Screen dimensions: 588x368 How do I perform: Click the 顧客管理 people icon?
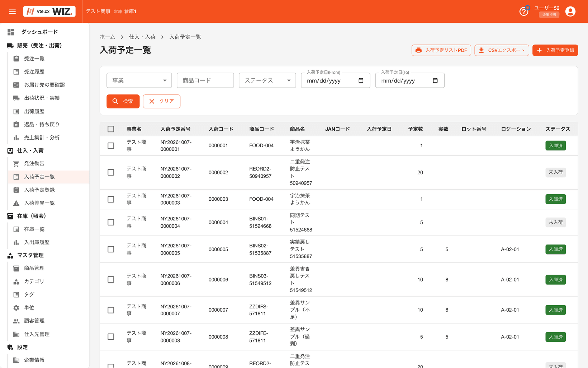point(16,321)
